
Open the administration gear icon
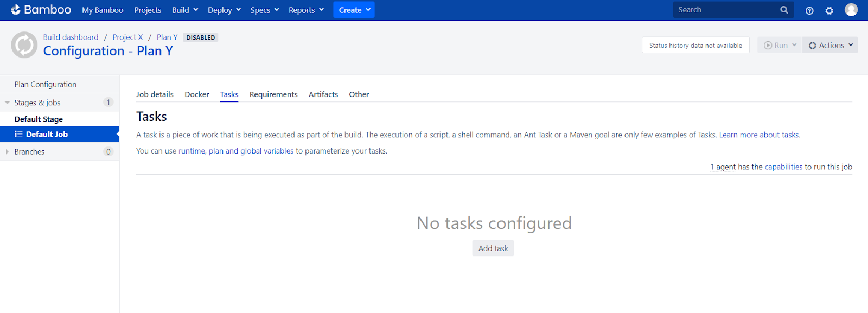tap(829, 10)
